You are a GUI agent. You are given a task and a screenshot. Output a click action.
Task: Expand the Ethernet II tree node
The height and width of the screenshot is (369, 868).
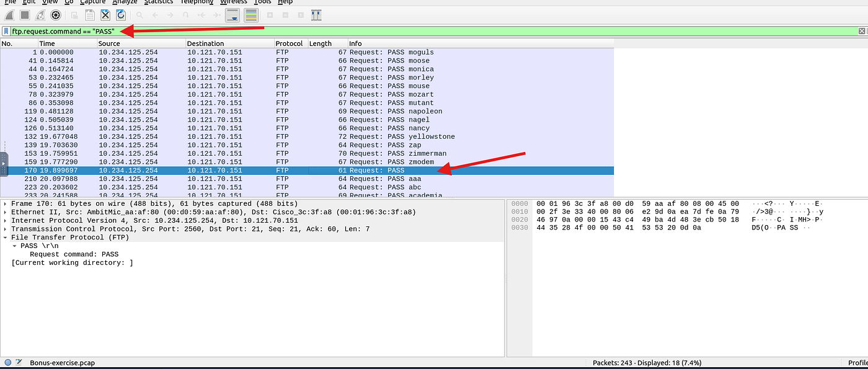[x=6, y=212]
